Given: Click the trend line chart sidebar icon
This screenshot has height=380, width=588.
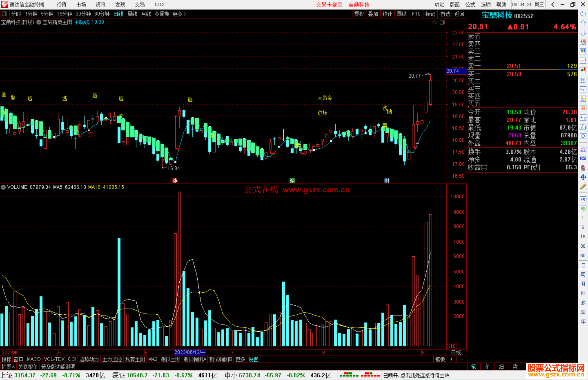Looking at the screenshot, I should tap(583, 60).
